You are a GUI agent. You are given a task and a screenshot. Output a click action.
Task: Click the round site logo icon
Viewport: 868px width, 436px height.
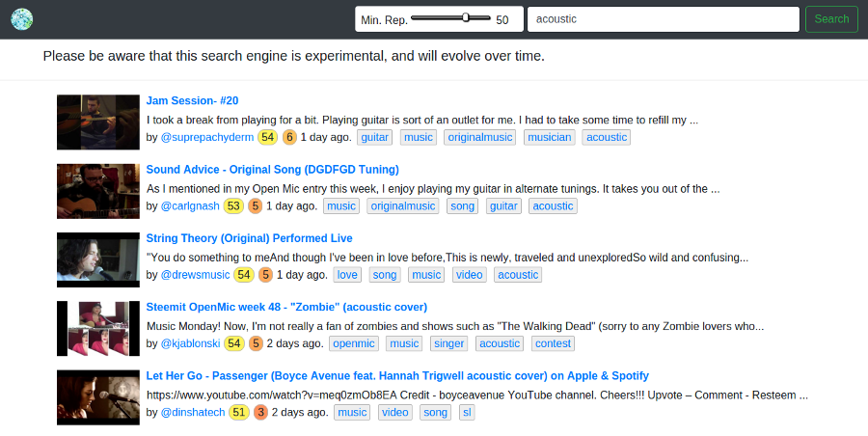click(x=21, y=19)
